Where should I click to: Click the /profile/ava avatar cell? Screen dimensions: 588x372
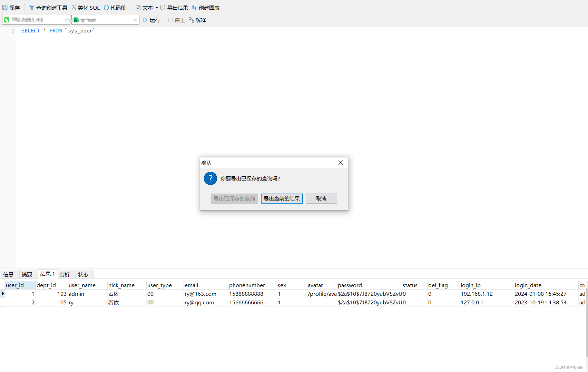322,294
